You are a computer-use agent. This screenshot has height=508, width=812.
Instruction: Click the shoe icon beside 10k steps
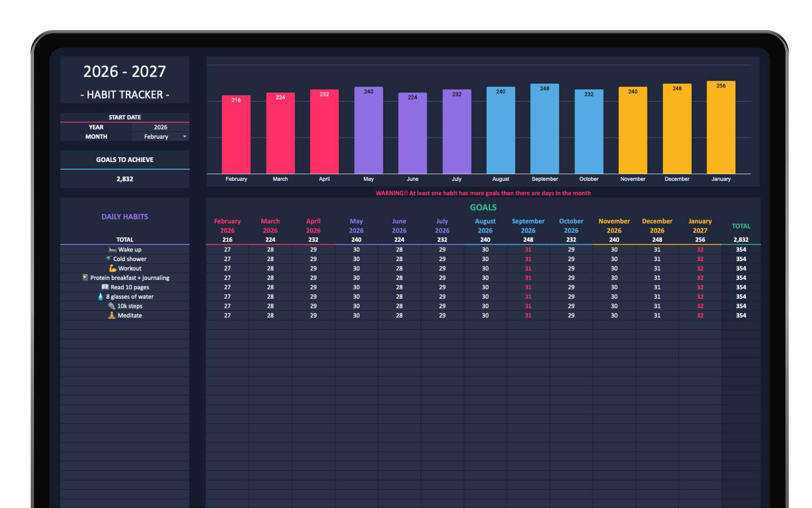click(112, 306)
